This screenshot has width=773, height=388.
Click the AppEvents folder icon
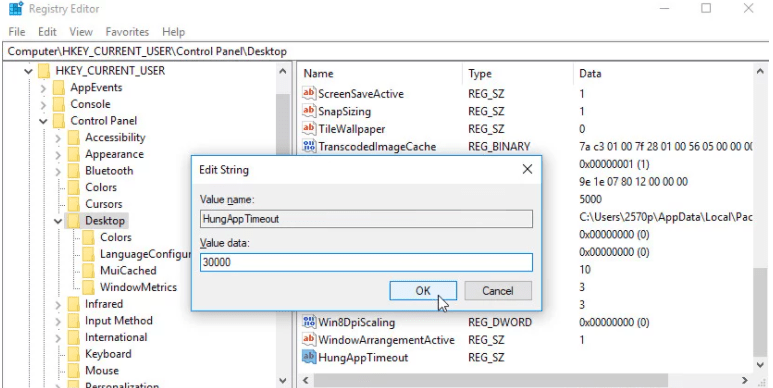tap(59, 88)
